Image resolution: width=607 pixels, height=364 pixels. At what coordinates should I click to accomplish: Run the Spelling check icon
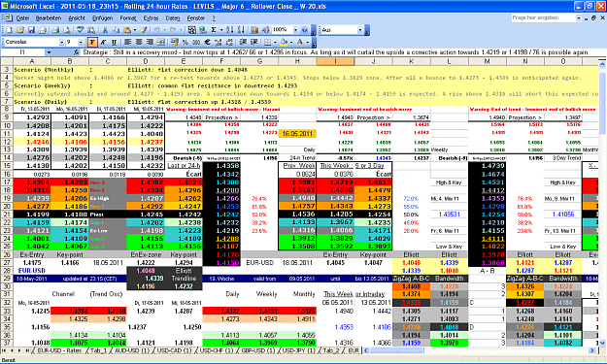(81, 30)
